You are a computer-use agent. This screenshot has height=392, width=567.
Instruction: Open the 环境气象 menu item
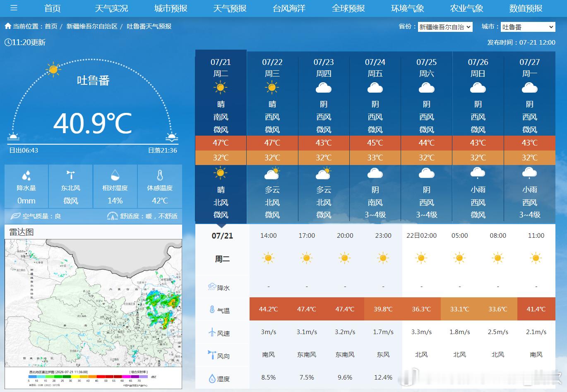pyautogui.click(x=407, y=8)
